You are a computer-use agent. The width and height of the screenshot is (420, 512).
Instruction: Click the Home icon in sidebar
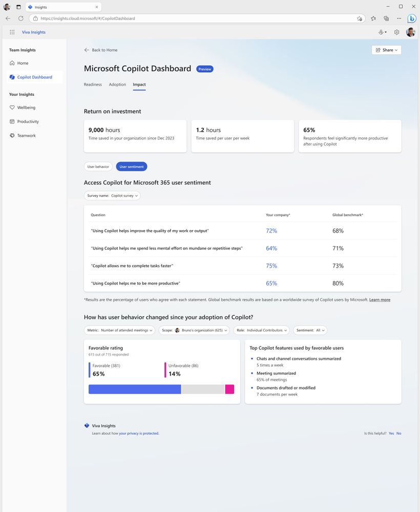pyautogui.click(x=12, y=63)
